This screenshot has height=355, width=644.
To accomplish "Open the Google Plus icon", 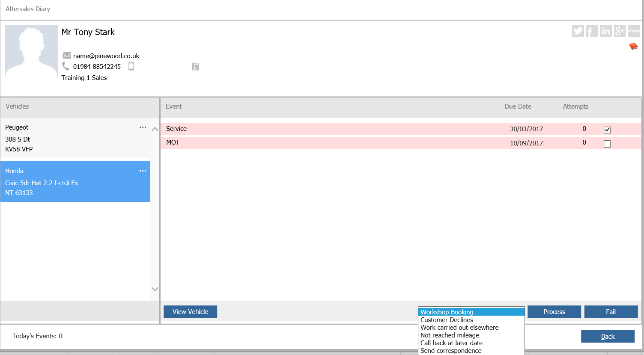I will [620, 31].
